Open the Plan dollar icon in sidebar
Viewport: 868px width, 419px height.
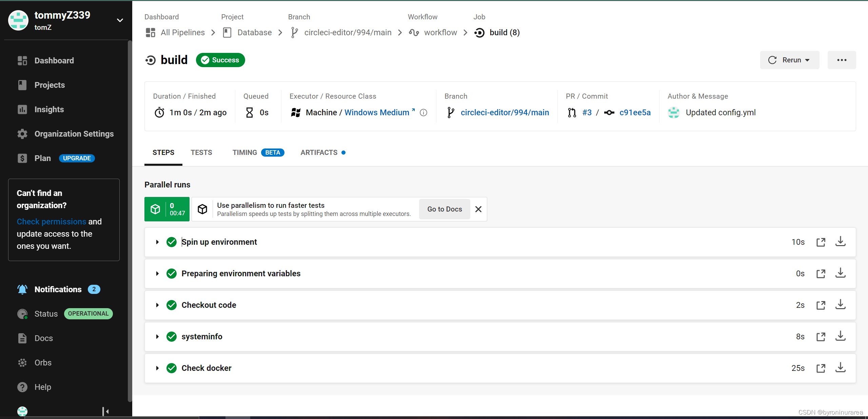[x=22, y=158]
